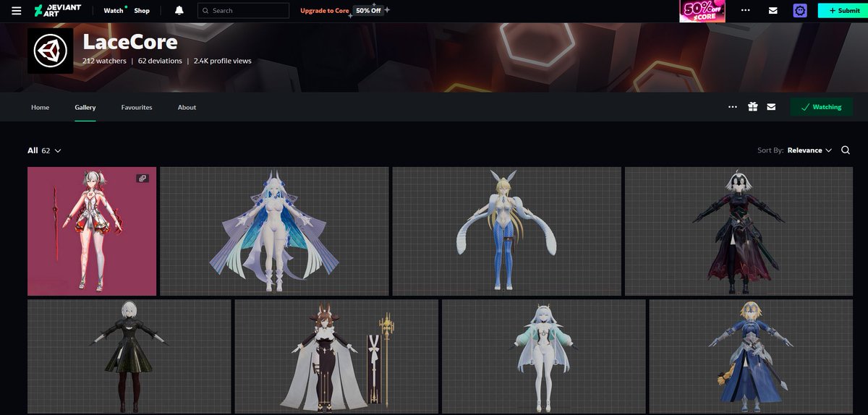Open the About tab
This screenshot has height=415, width=868.
187,107
